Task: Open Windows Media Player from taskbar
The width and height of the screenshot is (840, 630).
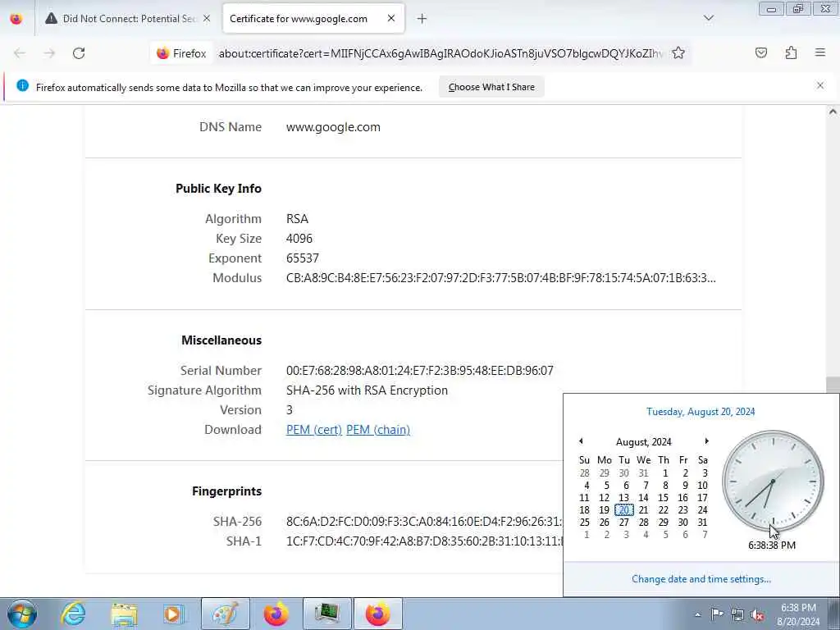Action: pos(174,614)
